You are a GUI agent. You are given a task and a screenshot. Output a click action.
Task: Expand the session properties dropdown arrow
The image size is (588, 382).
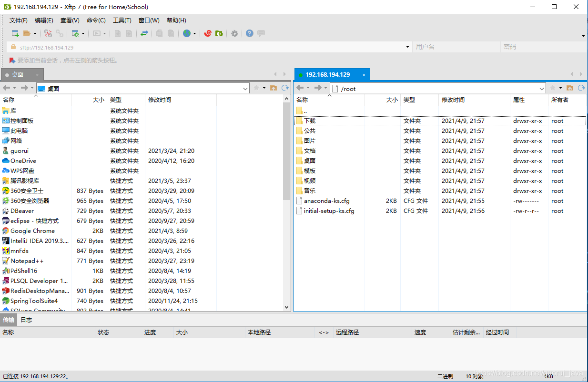(83, 34)
